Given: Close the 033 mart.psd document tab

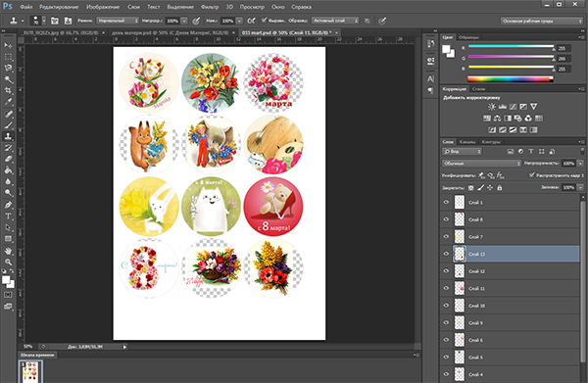Looking at the screenshot, I should click(336, 32).
